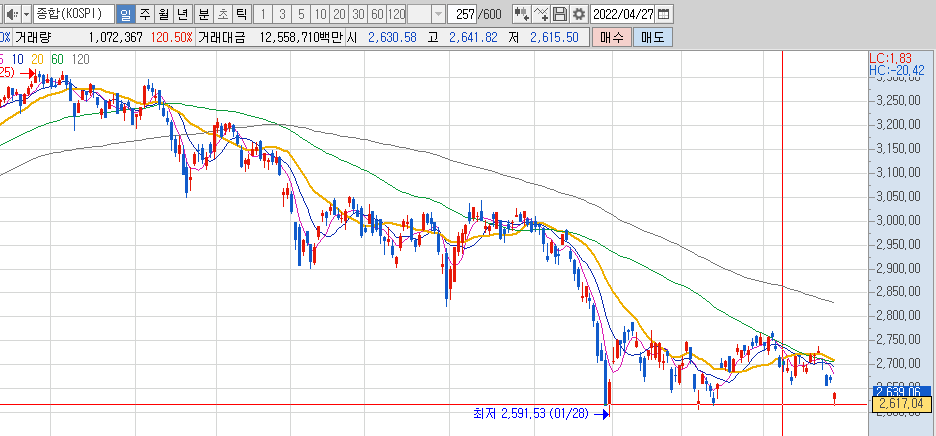Click the 2,900.00 price axis label

pos(898,268)
